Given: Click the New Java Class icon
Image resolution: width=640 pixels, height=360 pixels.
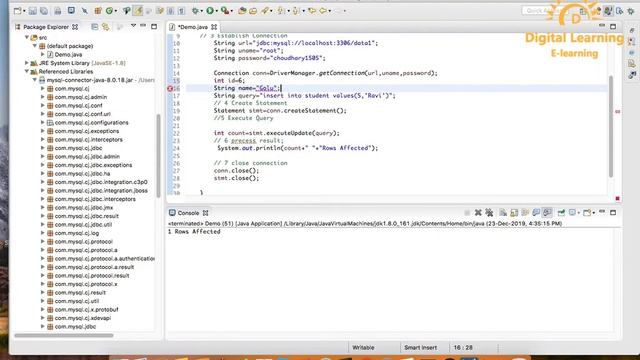Looking at the screenshot, I should pyautogui.click(x=109, y=11).
